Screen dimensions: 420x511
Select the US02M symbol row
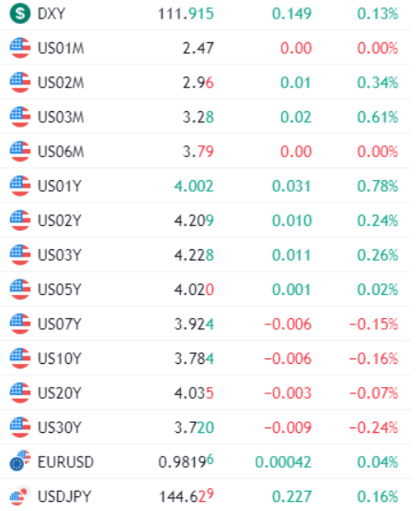(x=205, y=83)
